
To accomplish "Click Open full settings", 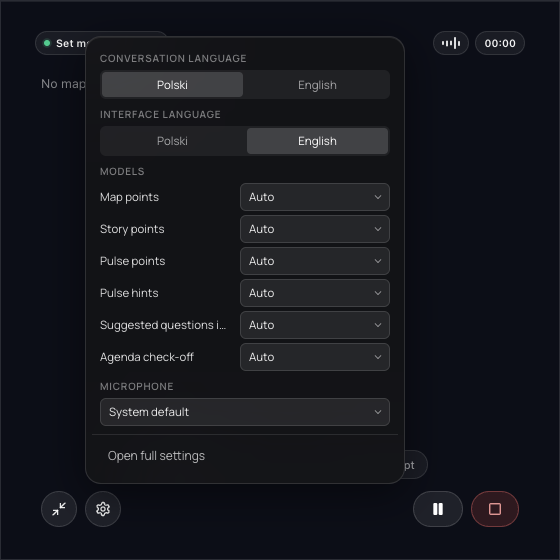I will click(x=156, y=456).
